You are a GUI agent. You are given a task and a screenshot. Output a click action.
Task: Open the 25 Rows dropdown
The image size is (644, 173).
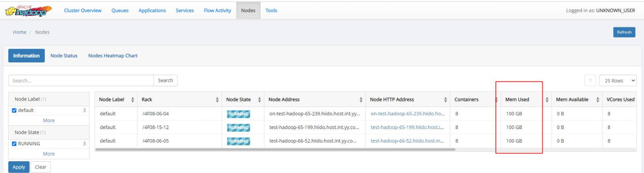click(x=618, y=80)
